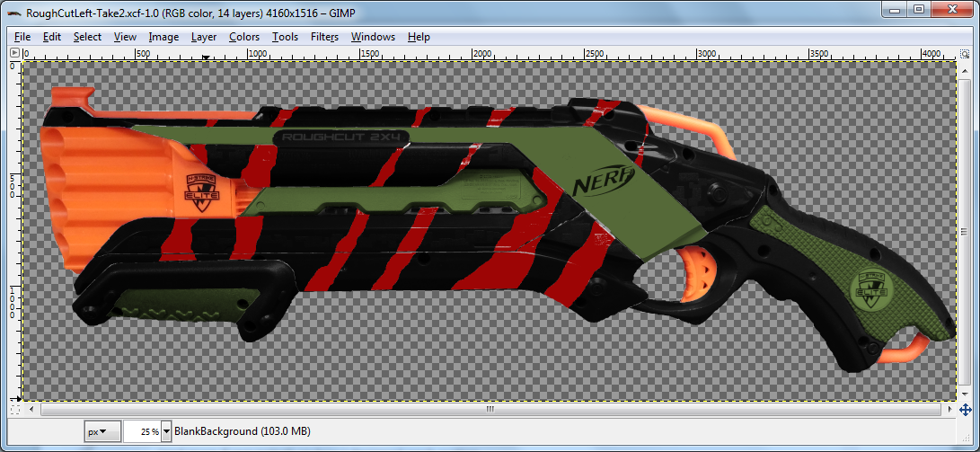The width and height of the screenshot is (980, 452).
Task: Open the Layer menu
Action: [204, 37]
